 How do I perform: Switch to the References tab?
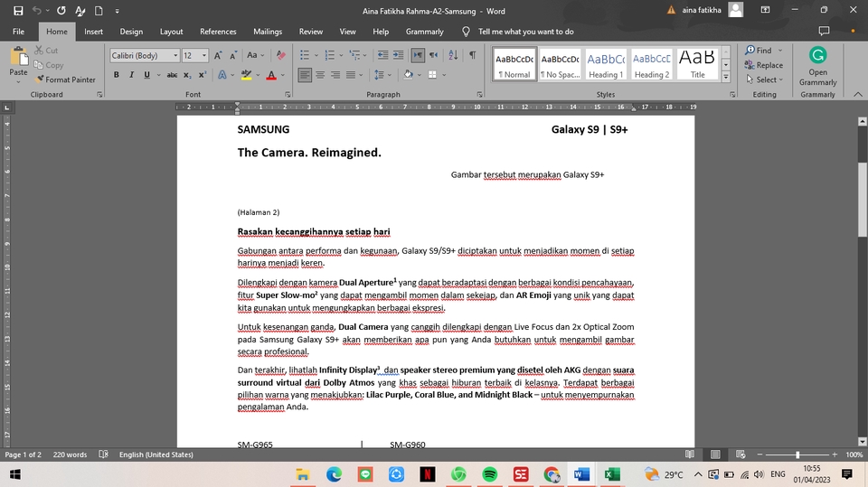218,32
